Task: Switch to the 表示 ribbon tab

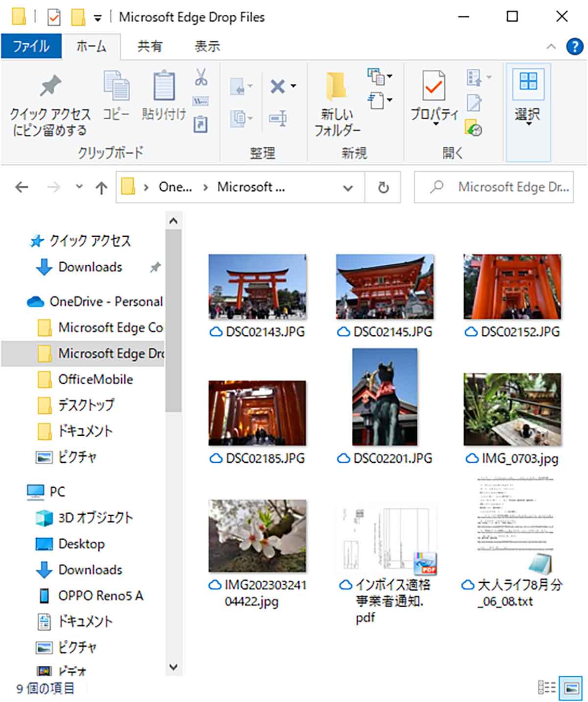Action: pyautogui.click(x=207, y=47)
